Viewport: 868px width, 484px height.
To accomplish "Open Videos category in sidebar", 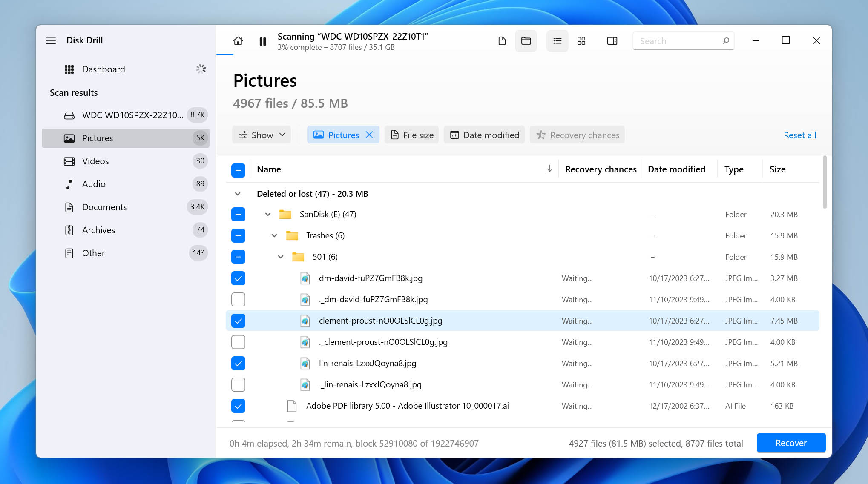I will pos(126,161).
